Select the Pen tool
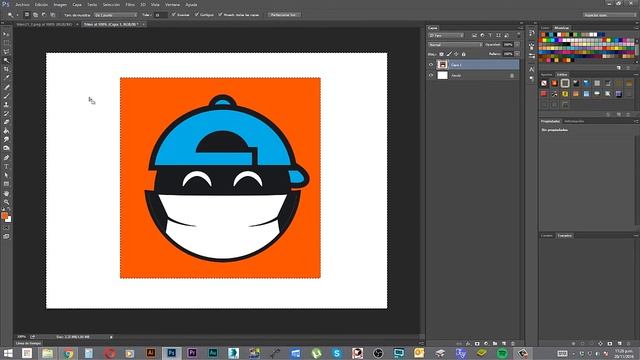The image size is (640, 360). (x=6, y=158)
